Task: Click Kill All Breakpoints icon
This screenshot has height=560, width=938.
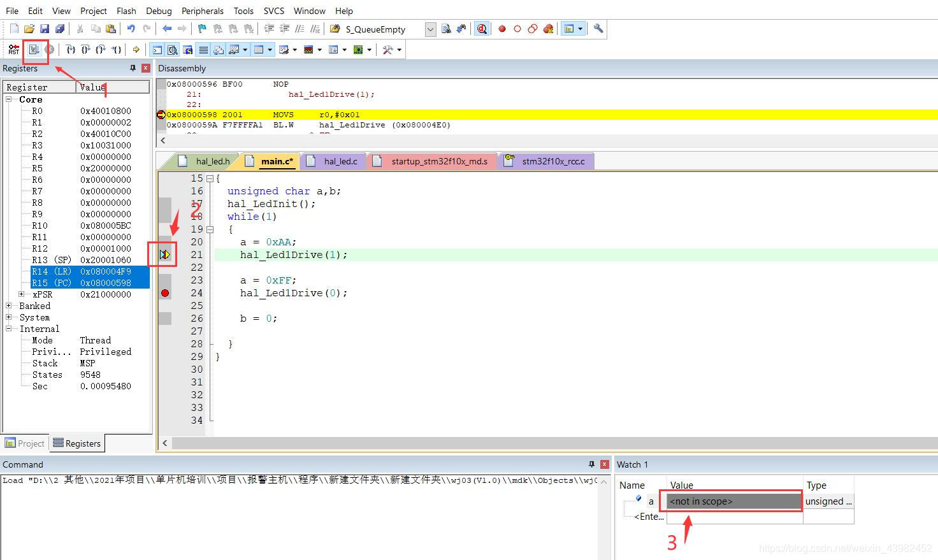Action: pyautogui.click(x=548, y=29)
